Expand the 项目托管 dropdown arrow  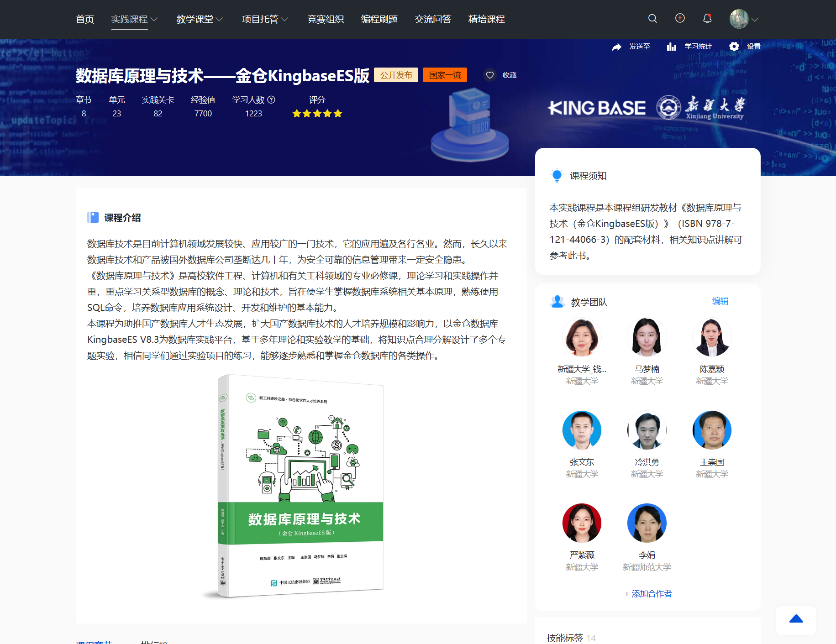coord(285,19)
